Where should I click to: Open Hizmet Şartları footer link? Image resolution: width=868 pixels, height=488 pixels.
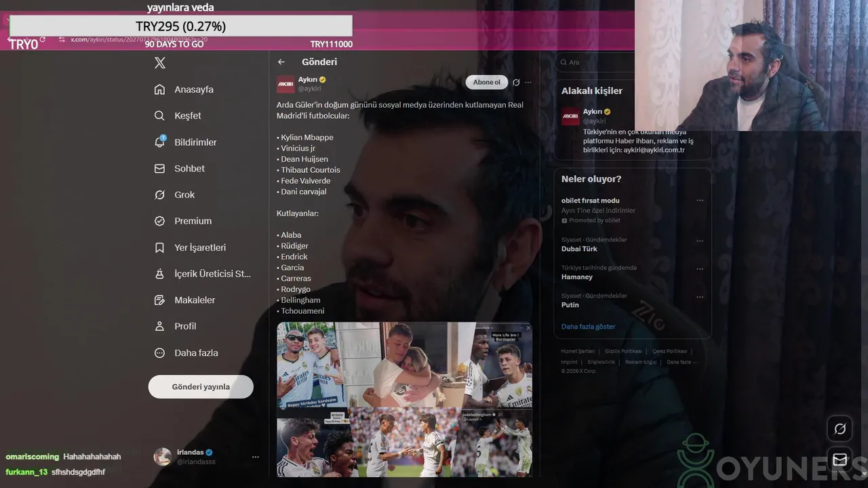pyautogui.click(x=578, y=351)
